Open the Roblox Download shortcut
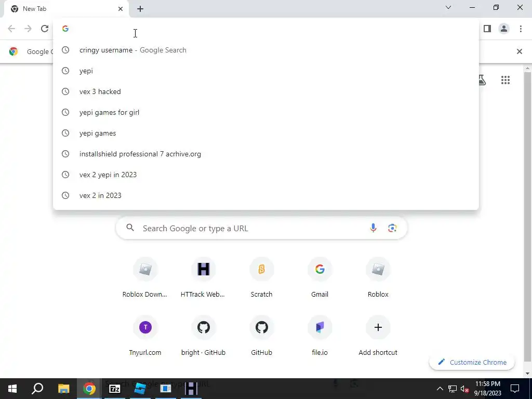The width and height of the screenshot is (532, 399). point(145,278)
